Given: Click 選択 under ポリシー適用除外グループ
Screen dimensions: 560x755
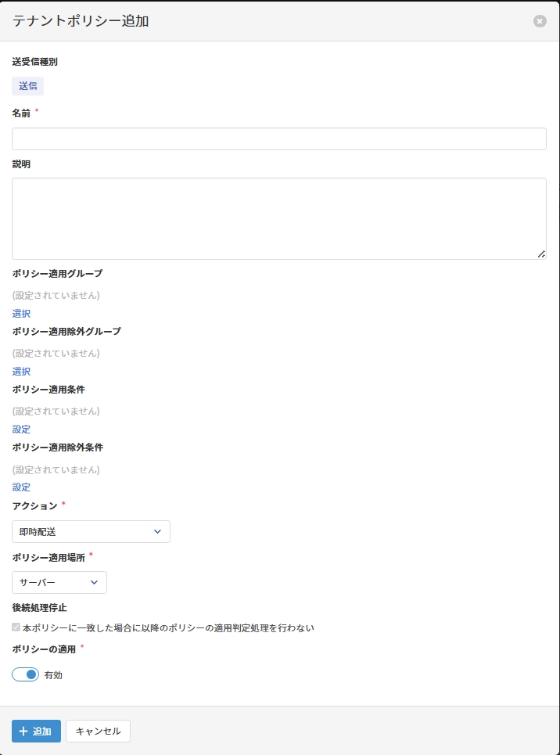Looking at the screenshot, I should point(21,372).
